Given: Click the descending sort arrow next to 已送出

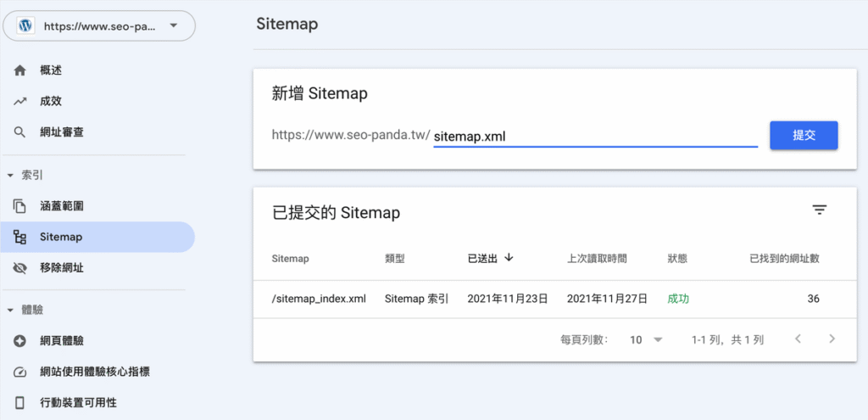Looking at the screenshot, I should 509,258.
